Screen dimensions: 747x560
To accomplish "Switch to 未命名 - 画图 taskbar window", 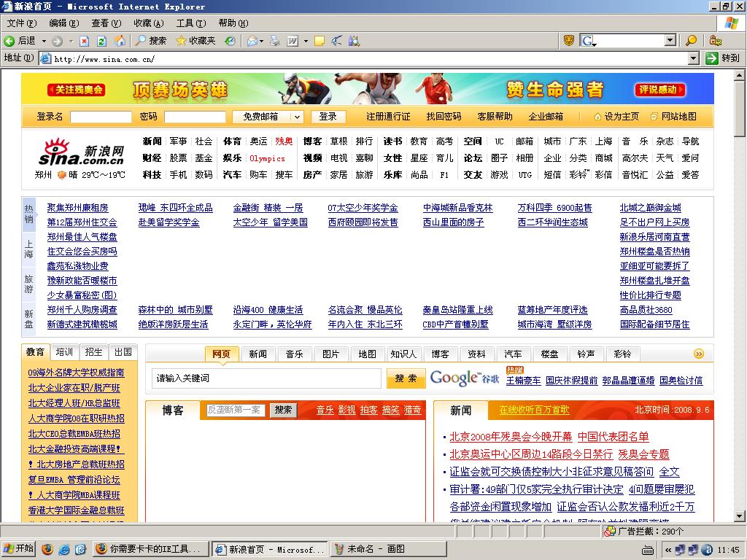I will coord(388,549).
